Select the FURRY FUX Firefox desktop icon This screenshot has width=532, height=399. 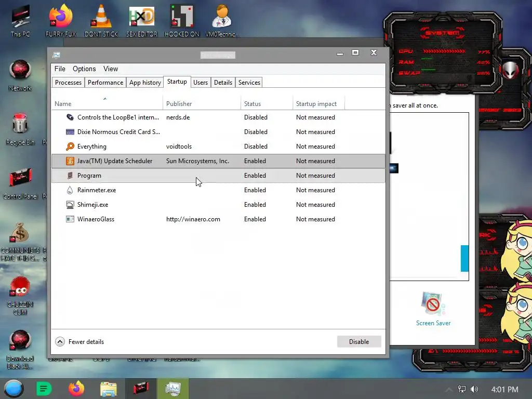coord(61,20)
